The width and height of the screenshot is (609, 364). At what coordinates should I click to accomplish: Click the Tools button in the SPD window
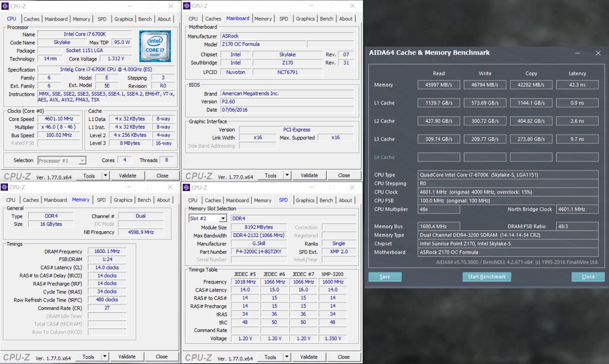click(x=270, y=357)
